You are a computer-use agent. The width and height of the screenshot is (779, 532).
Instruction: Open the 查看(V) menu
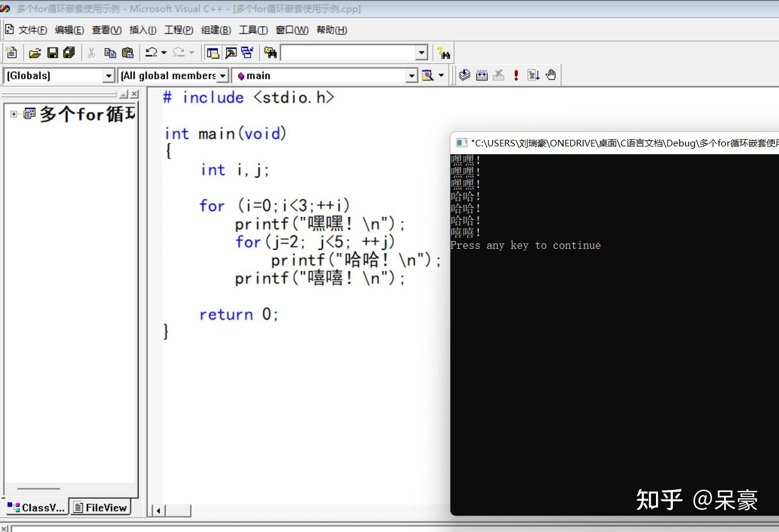click(x=107, y=30)
